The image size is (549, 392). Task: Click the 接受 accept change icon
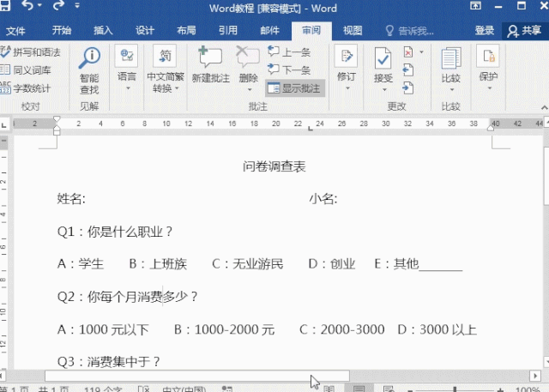383,57
